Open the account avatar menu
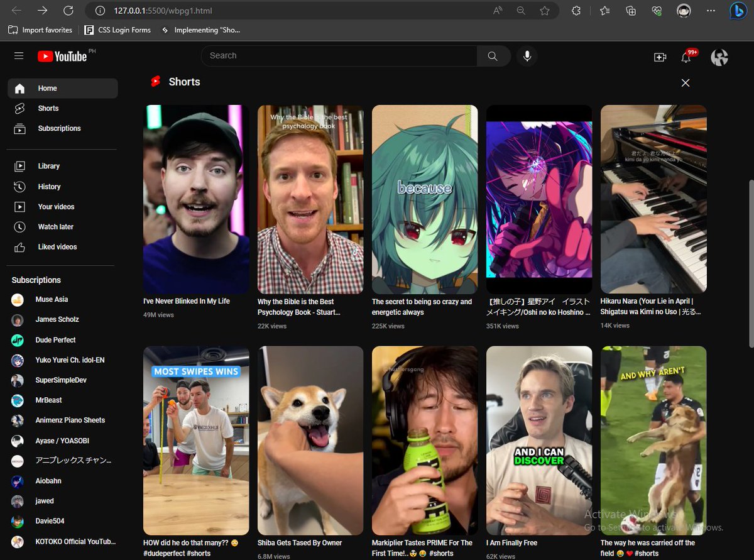 point(719,57)
